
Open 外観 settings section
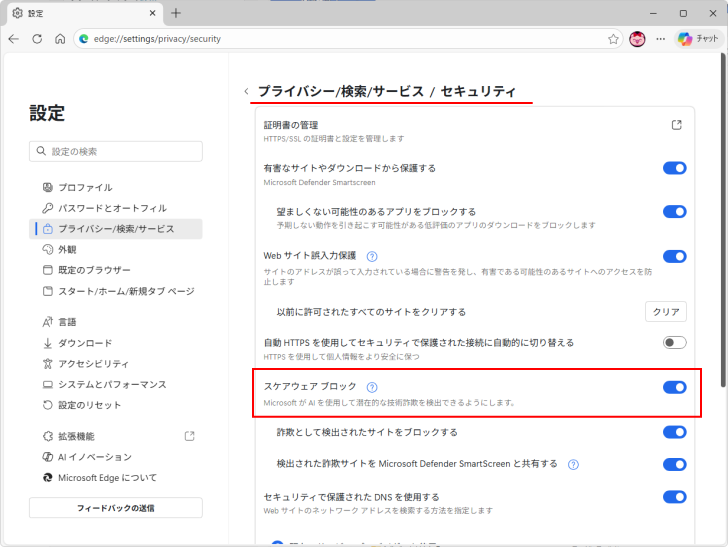click(x=116, y=249)
